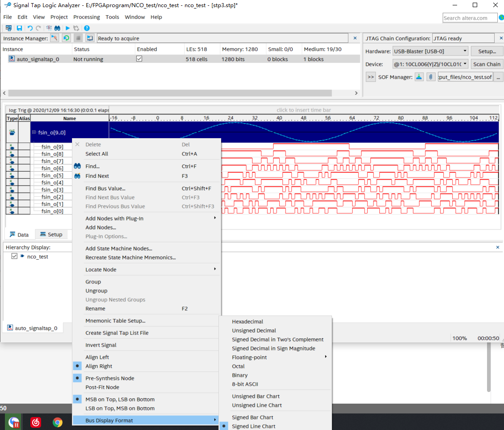Select the Pre-Synthesis Node option

coord(109,378)
